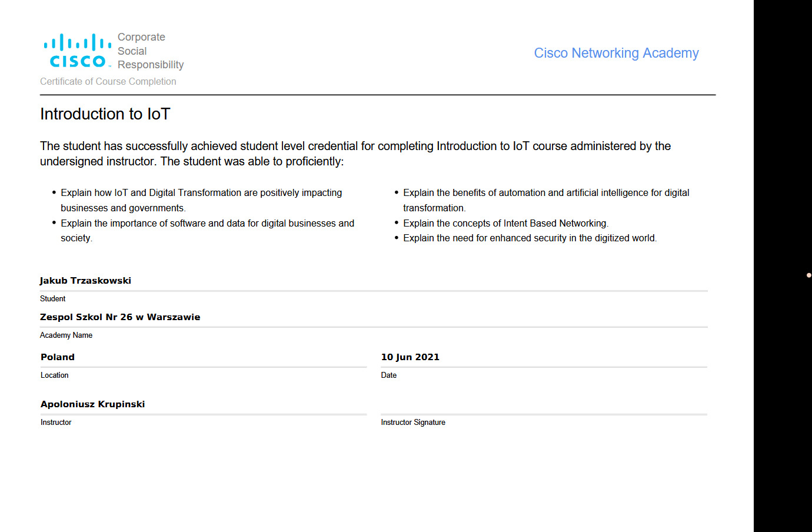Image resolution: width=812 pixels, height=532 pixels.
Task: Click the Certificate of Course Completion label
Action: [x=108, y=81]
